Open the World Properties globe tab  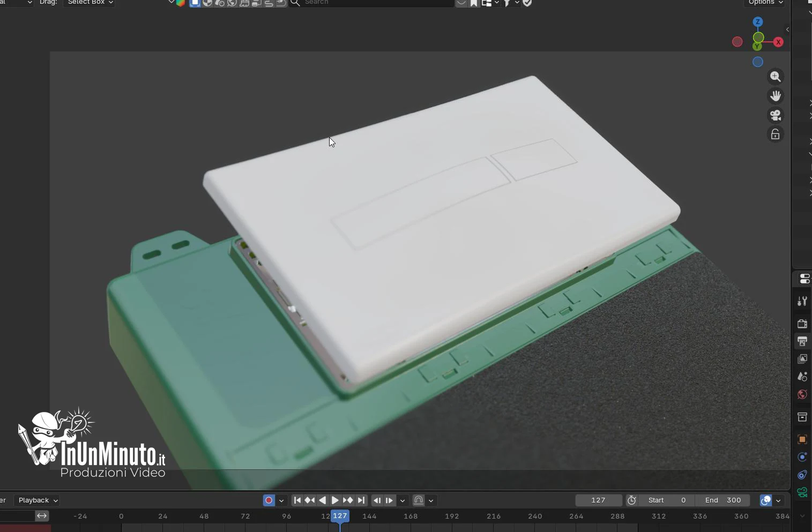[x=802, y=394]
